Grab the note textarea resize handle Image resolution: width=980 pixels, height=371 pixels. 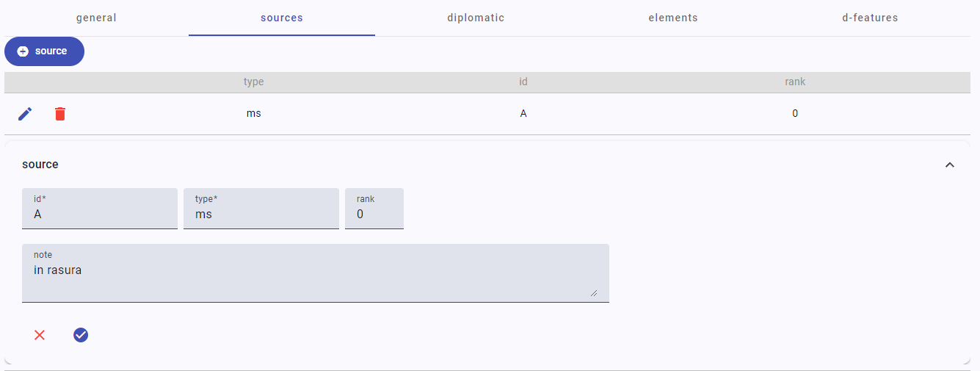coord(593,292)
